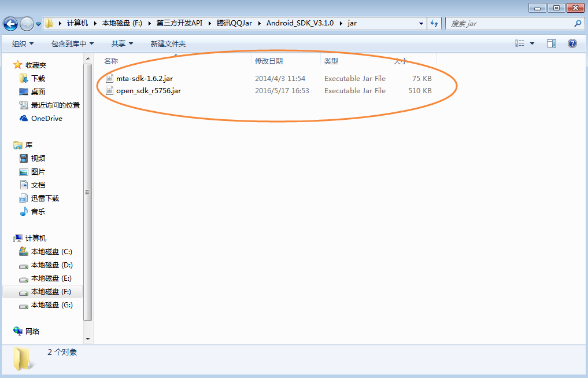Click the jar icon of mta-sdk-1.6.2.jar
Viewport: 588px width, 378px height.
[109, 78]
